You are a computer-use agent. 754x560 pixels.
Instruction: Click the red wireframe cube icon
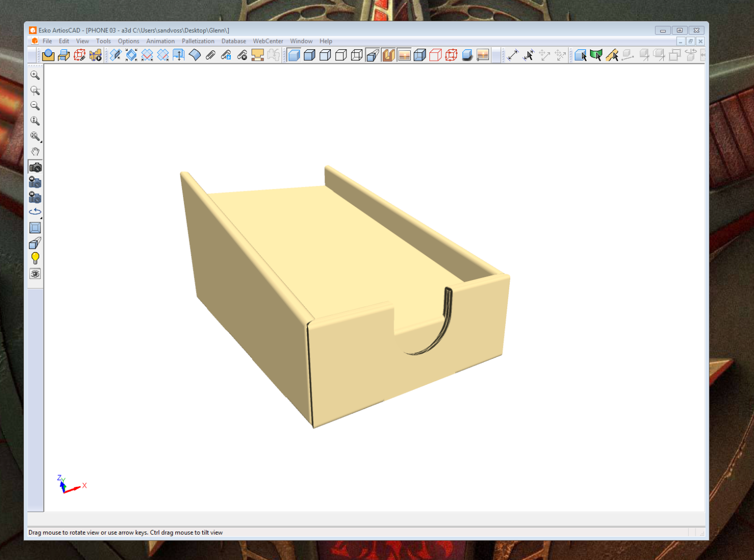436,55
